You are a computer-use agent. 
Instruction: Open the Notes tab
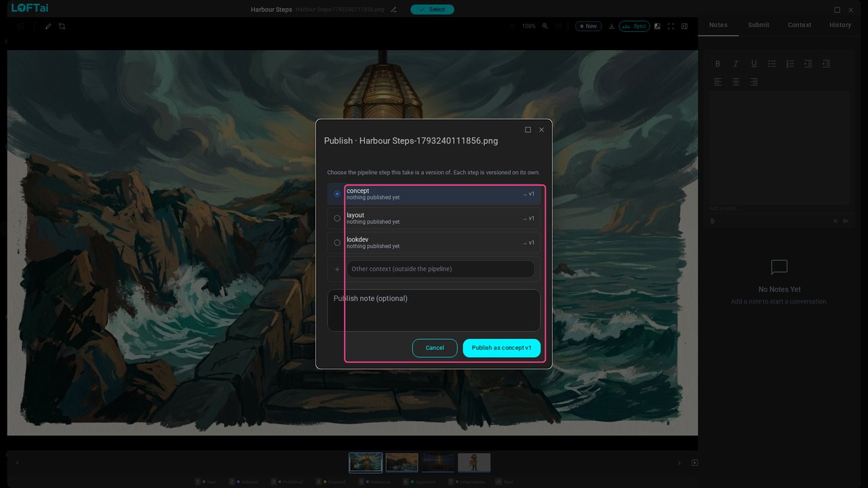(718, 25)
